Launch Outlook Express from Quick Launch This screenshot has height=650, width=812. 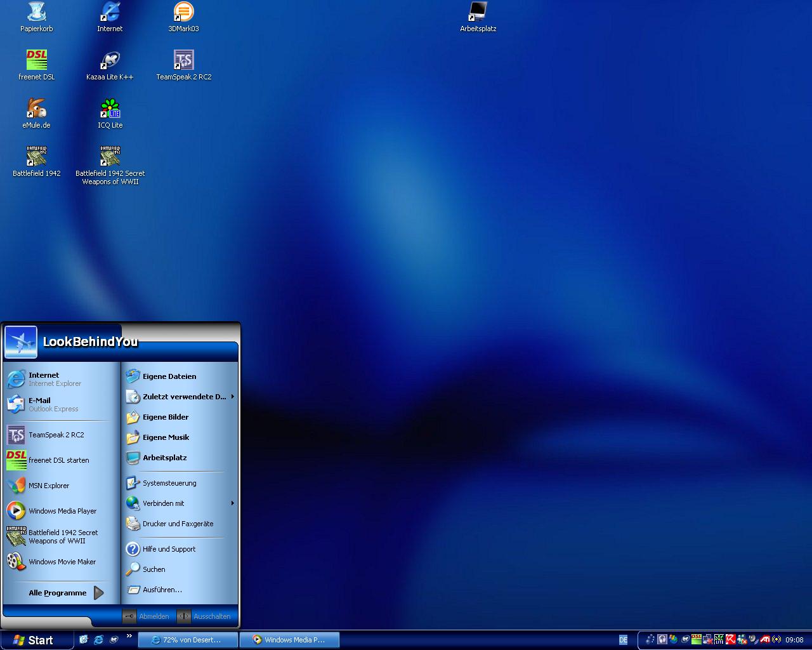pyautogui.click(x=83, y=640)
